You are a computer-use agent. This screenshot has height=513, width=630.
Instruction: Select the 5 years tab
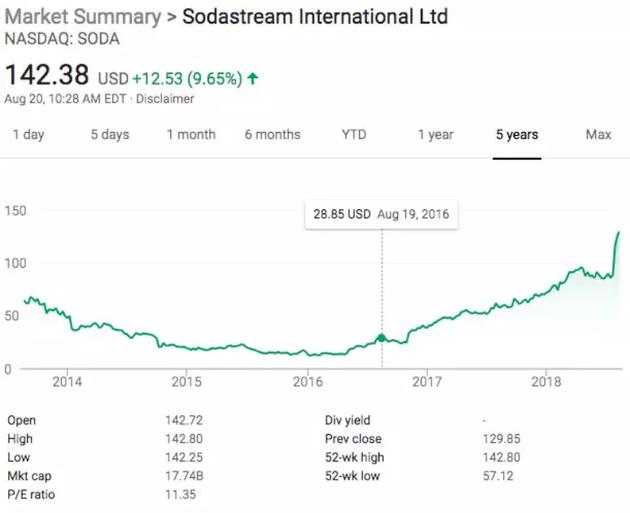click(x=517, y=135)
